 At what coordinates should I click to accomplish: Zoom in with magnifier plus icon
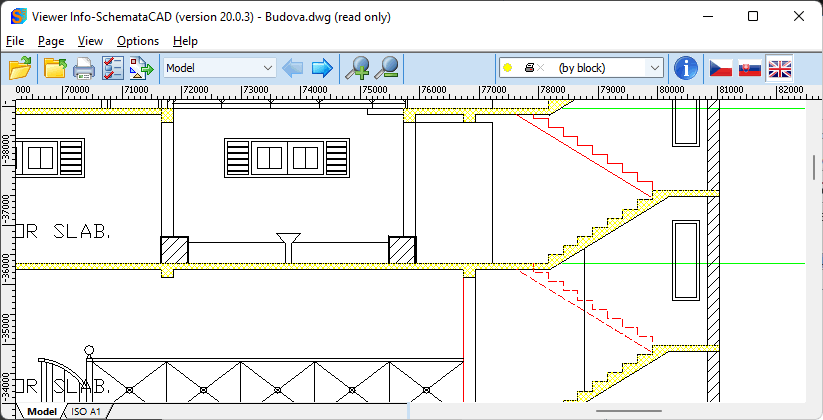pos(357,68)
